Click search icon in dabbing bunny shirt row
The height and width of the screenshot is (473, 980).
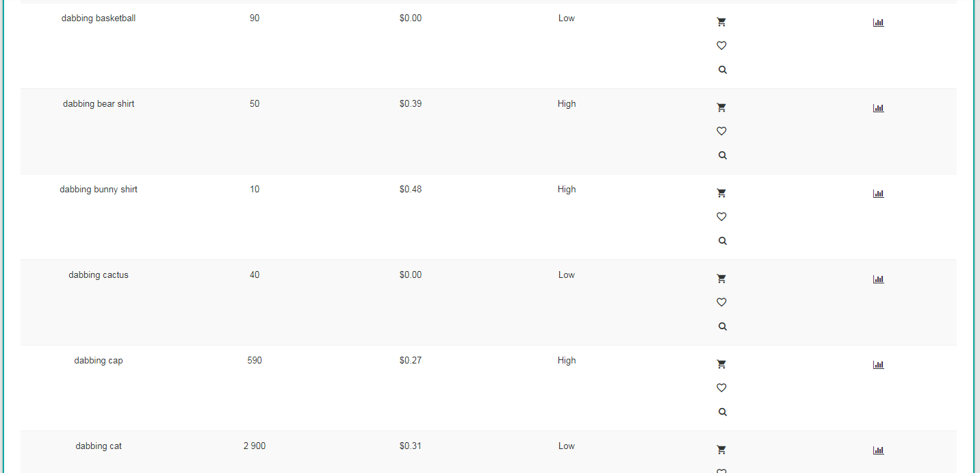722,241
